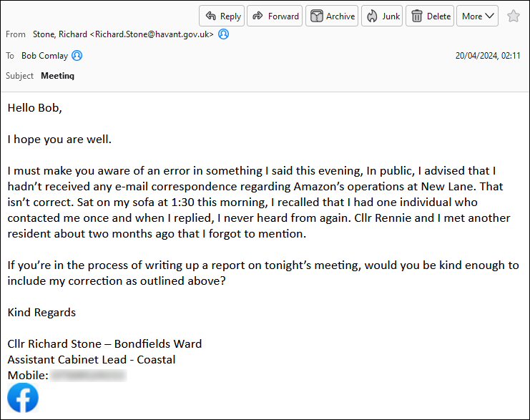The width and height of the screenshot is (530, 420).
Task: Mark the message as Junk
Action: (383, 16)
